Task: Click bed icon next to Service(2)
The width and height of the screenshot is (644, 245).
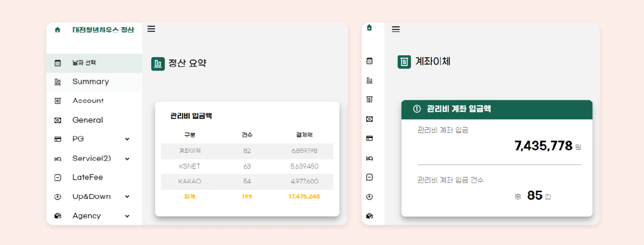Action: pos(58,159)
